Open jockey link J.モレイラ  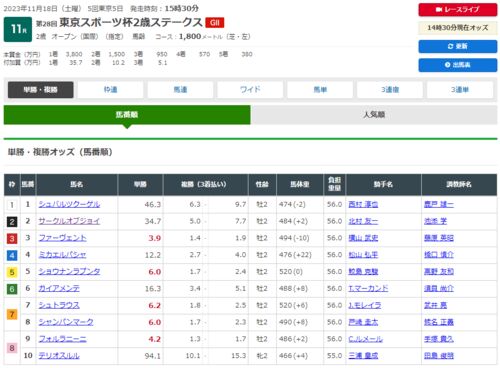[365, 305]
